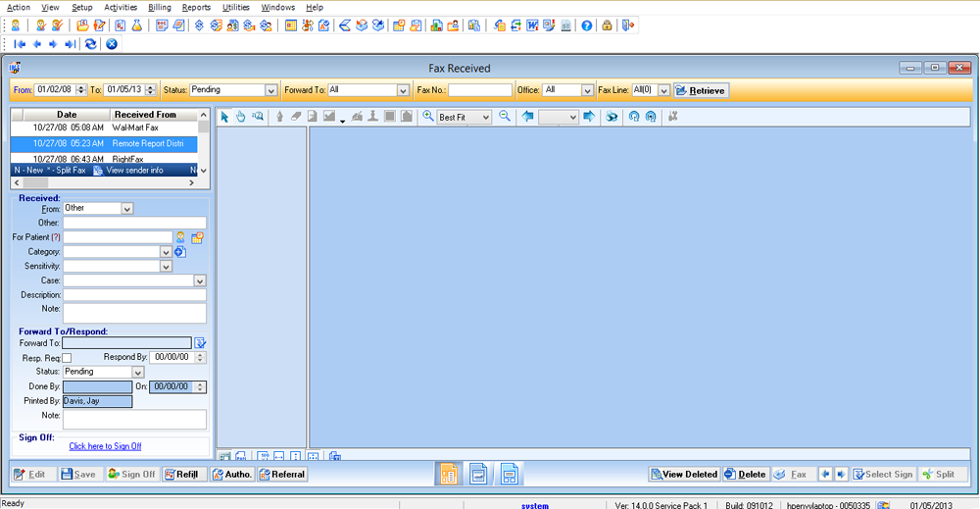Activate the hand pan tool
The height and width of the screenshot is (509, 980).
240,117
